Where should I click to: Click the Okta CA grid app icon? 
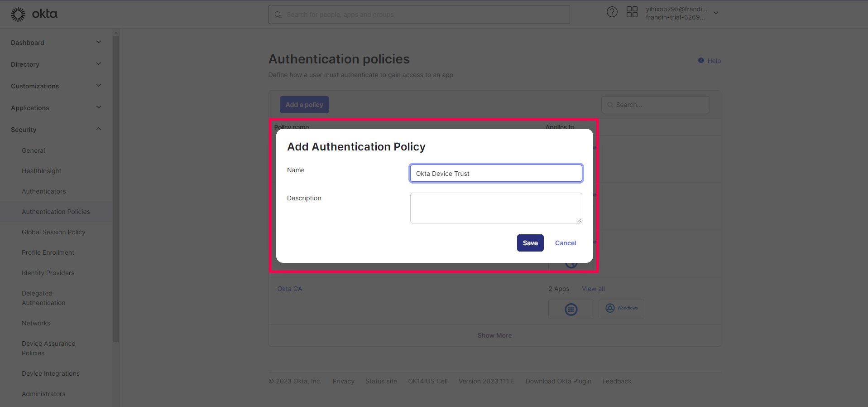pyautogui.click(x=571, y=310)
